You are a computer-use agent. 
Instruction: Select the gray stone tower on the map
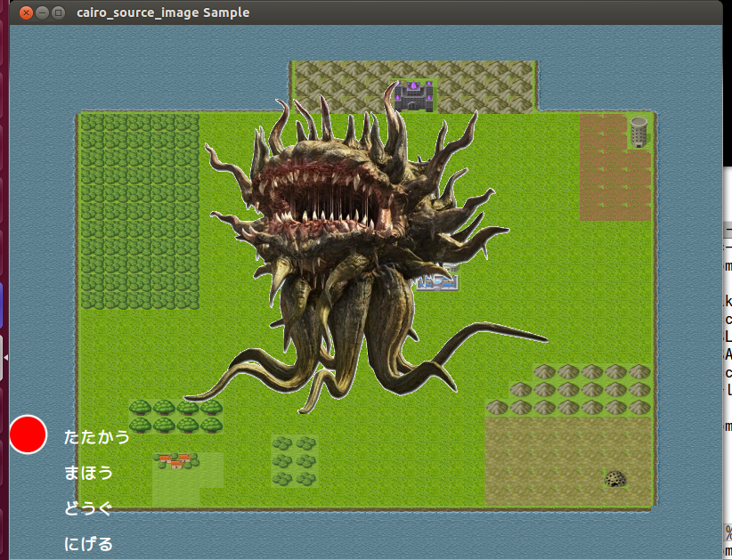pyautogui.click(x=638, y=132)
